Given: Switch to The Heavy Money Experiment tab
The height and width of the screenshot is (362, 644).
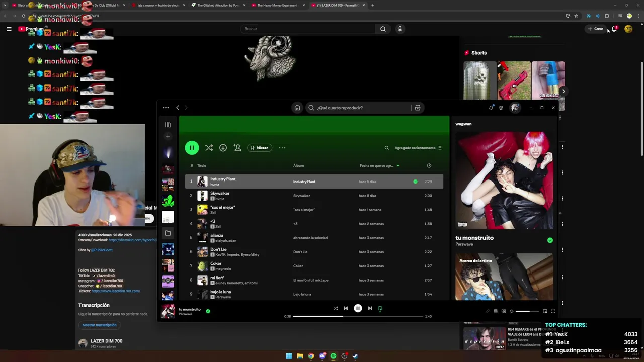Looking at the screenshot, I should (x=277, y=5).
